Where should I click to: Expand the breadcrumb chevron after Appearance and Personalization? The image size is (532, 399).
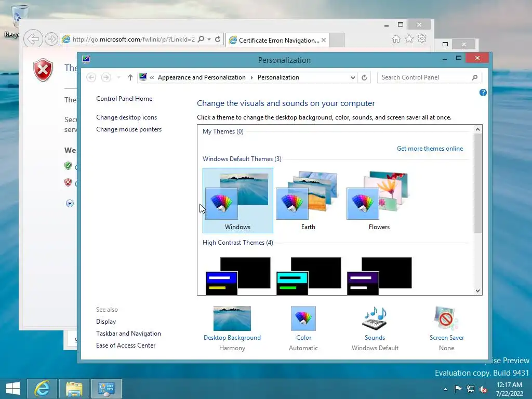pos(252,78)
